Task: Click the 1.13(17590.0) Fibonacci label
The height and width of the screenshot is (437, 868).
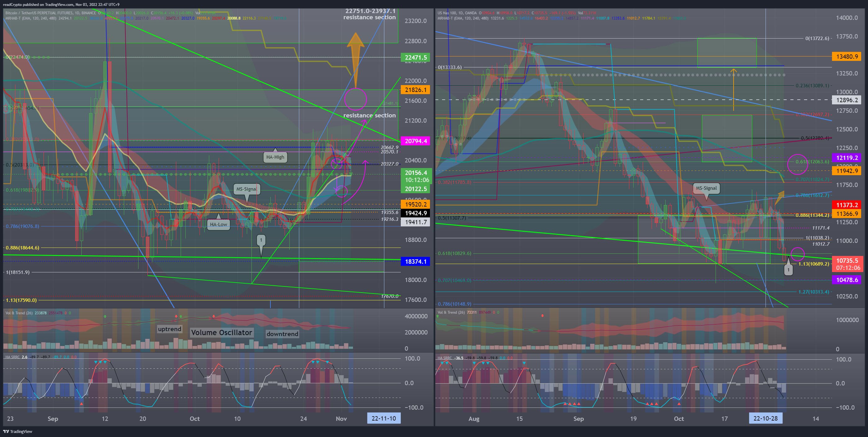Action: (21, 300)
